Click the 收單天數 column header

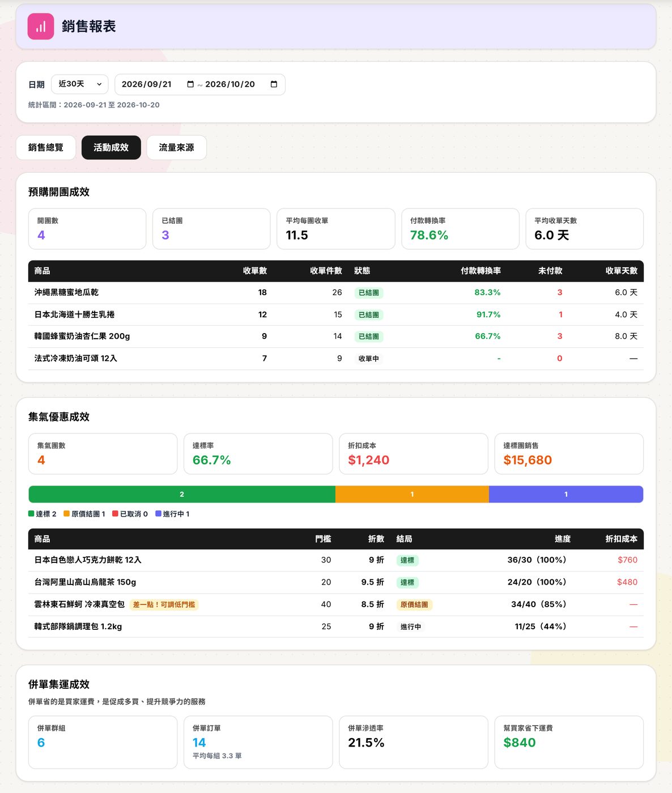click(622, 271)
